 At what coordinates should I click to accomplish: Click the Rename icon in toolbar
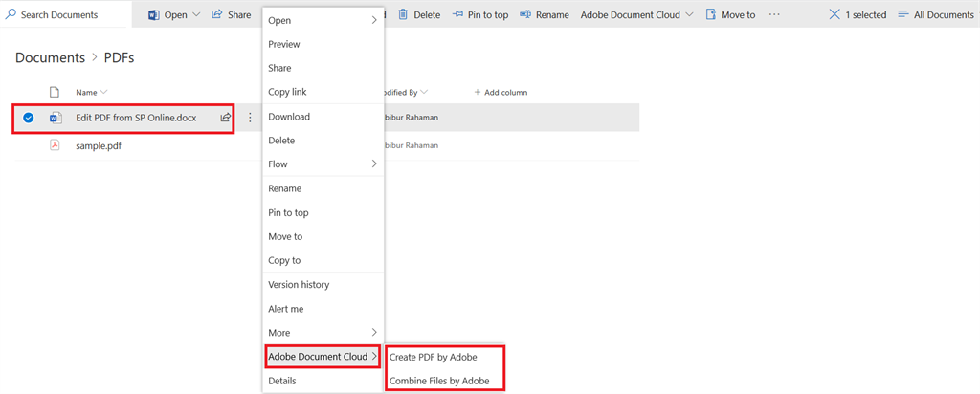click(525, 15)
